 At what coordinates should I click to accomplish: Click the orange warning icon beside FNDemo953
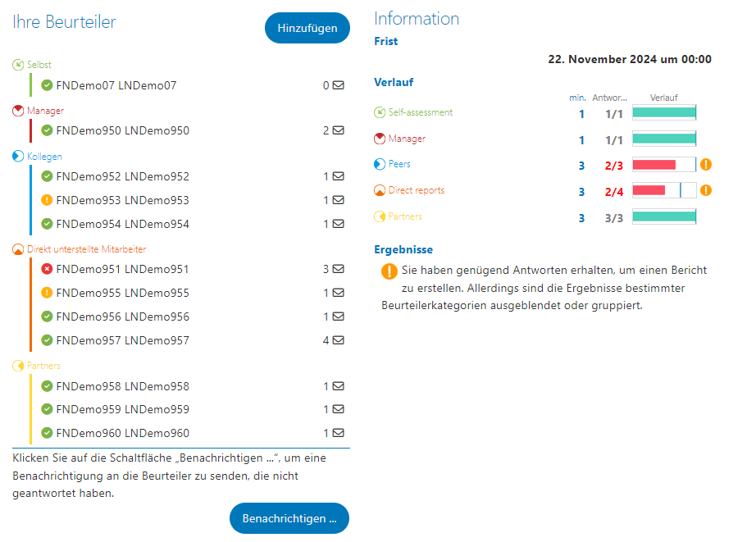(47, 199)
